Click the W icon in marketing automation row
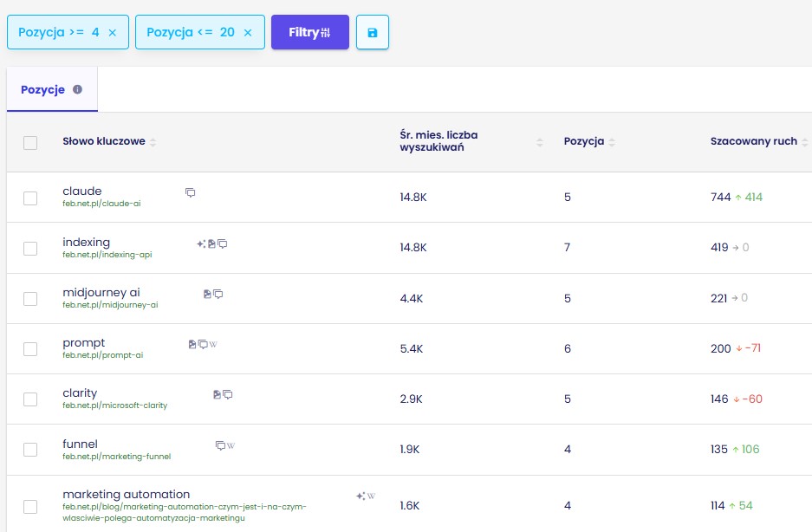 click(371, 496)
